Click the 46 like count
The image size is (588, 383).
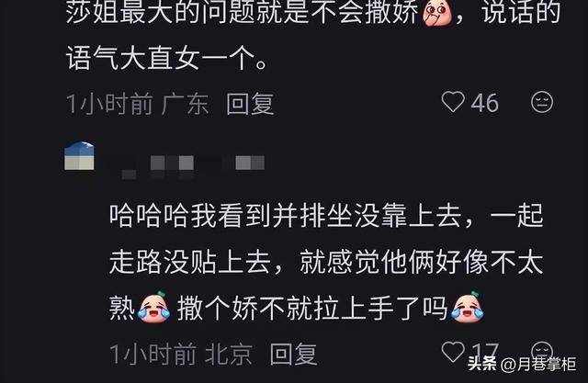pyautogui.click(x=485, y=103)
